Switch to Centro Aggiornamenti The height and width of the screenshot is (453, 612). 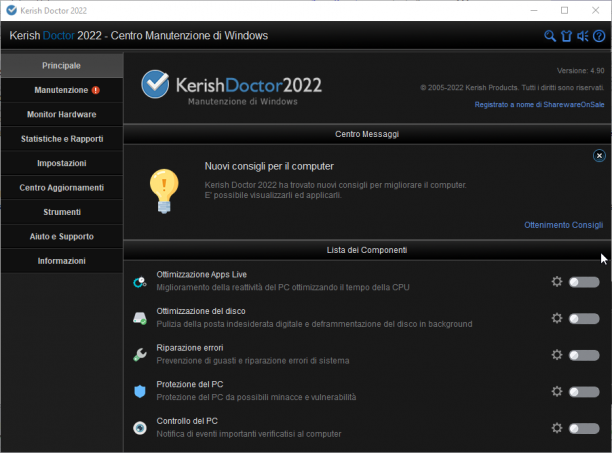62,188
